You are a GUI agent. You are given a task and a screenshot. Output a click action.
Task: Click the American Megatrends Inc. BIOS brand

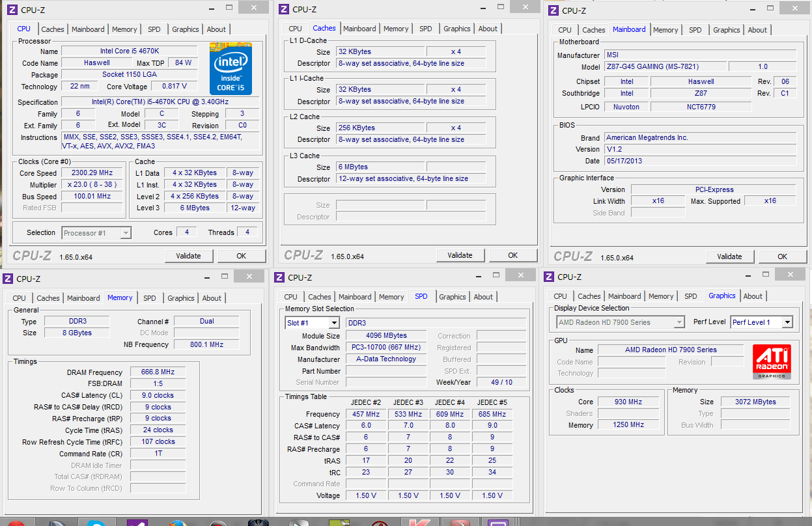coord(700,138)
